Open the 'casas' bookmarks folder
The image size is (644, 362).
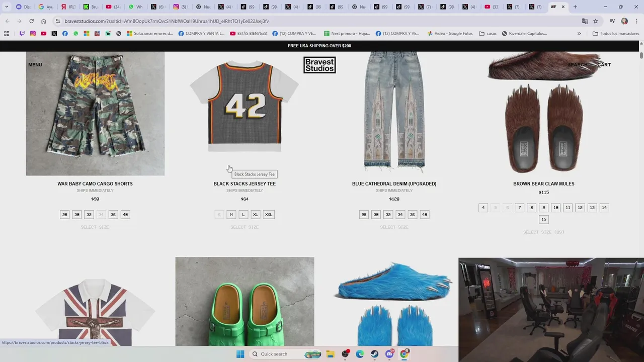tap(488, 34)
